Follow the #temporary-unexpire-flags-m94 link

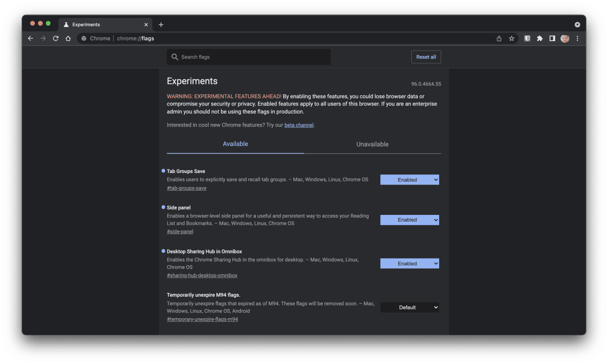point(202,319)
